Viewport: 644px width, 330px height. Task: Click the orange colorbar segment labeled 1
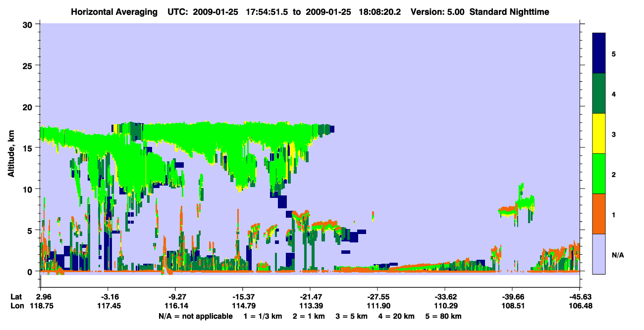[599, 214]
